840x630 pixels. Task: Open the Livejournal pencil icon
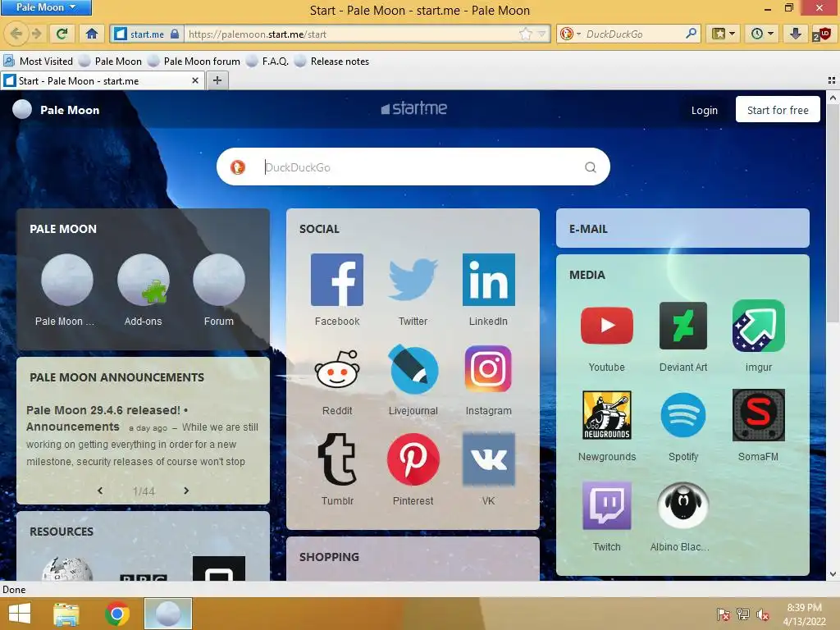413,368
